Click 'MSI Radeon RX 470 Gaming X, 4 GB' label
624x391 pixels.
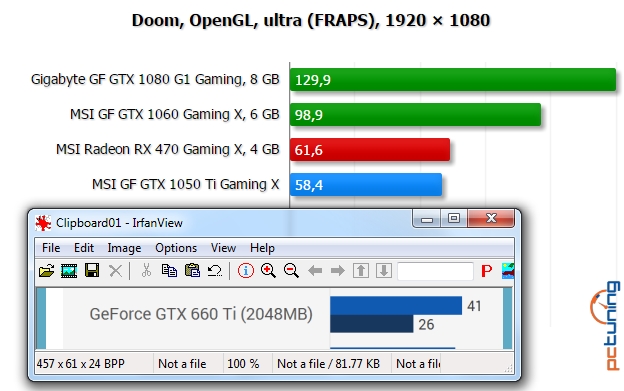click(168, 150)
